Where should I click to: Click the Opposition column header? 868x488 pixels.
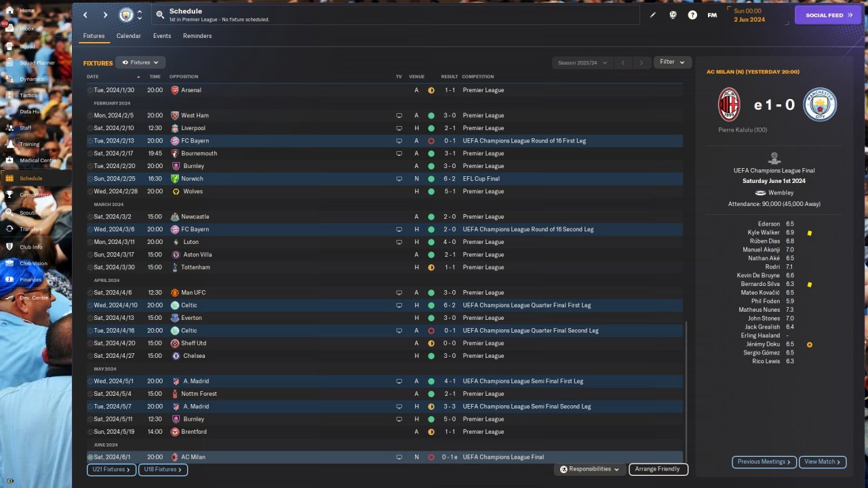[x=184, y=77]
